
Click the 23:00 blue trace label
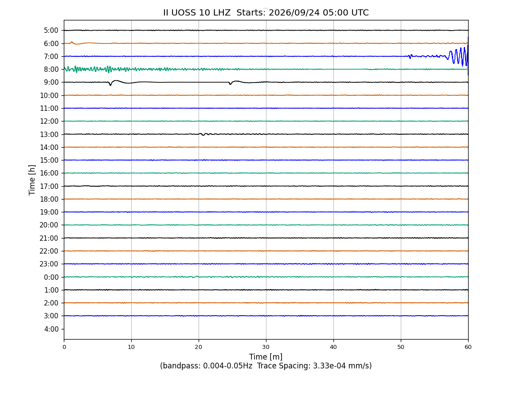pos(50,264)
